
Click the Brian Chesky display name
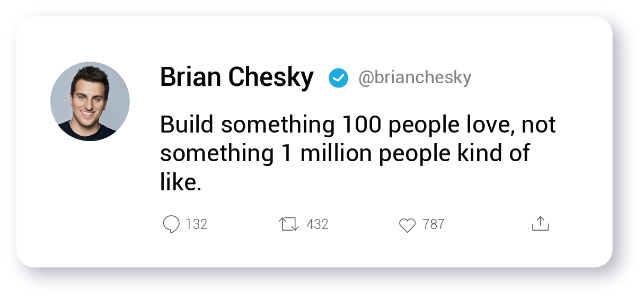click(236, 77)
